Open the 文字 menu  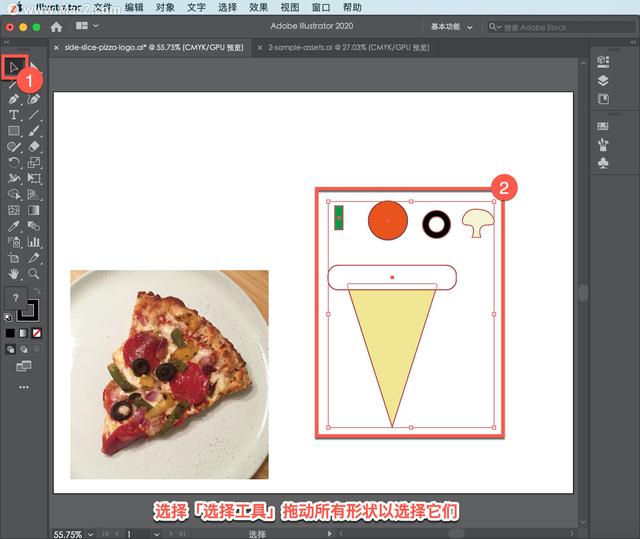(196, 7)
